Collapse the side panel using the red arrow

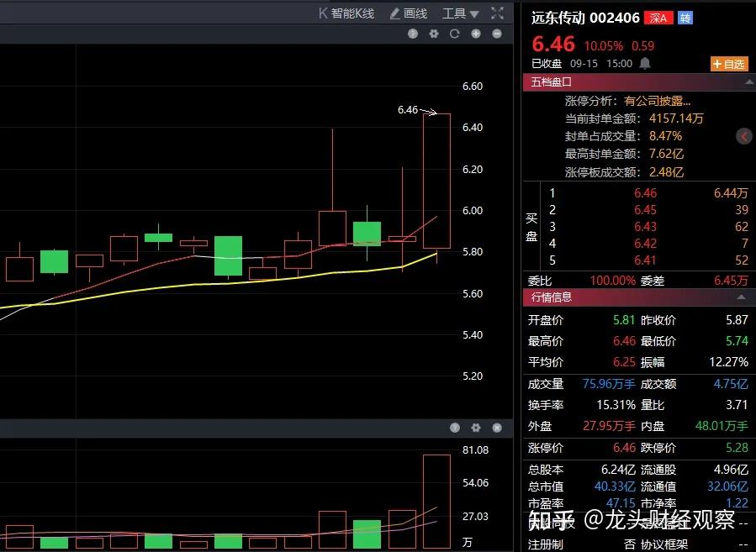pos(744,136)
